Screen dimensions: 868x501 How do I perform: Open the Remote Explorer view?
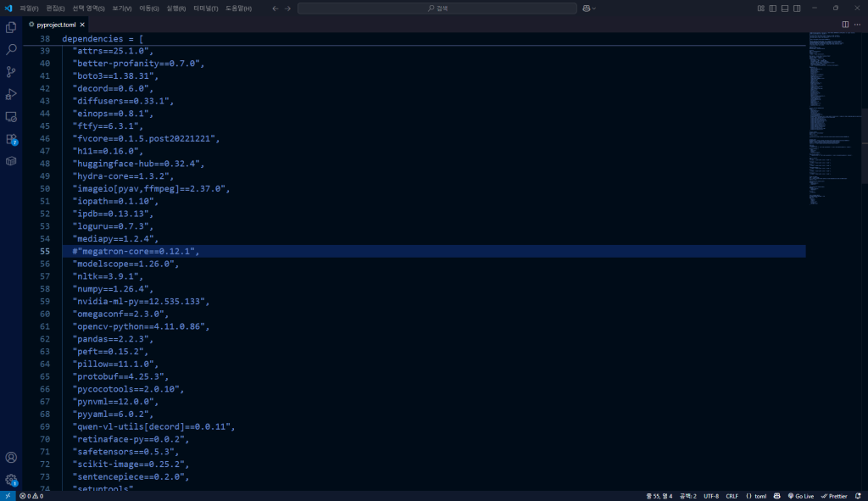pyautogui.click(x=11, y=116)
